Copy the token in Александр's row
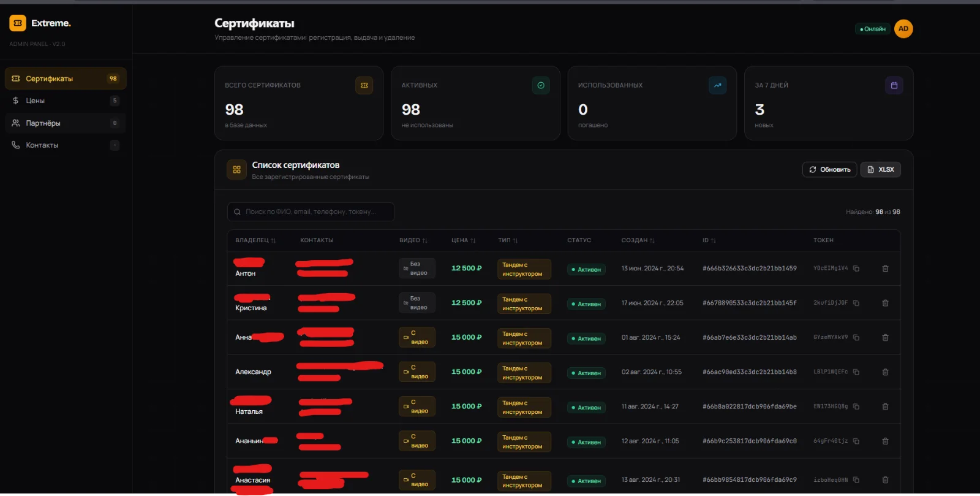Screen dimensions: 980x496 coord(856,372)
